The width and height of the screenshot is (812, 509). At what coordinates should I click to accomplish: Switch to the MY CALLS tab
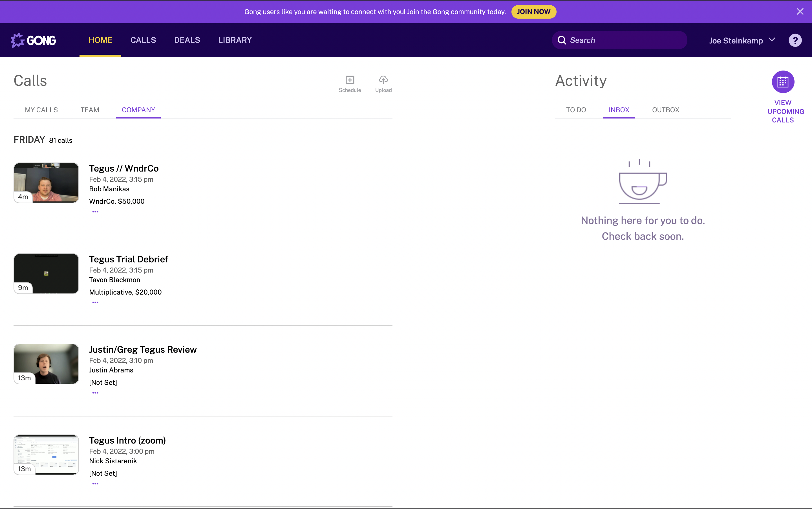click(x=41, y=110)
